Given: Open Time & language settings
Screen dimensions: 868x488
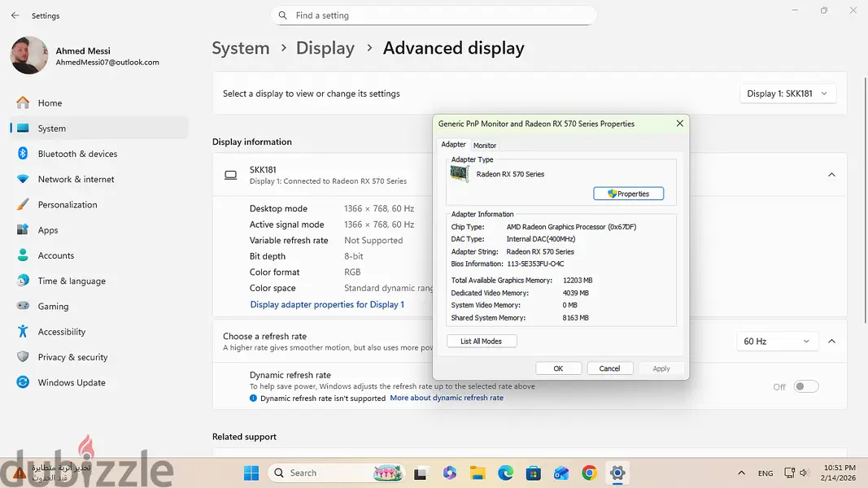Looking at the screenshot, I should tap(99, 281).
